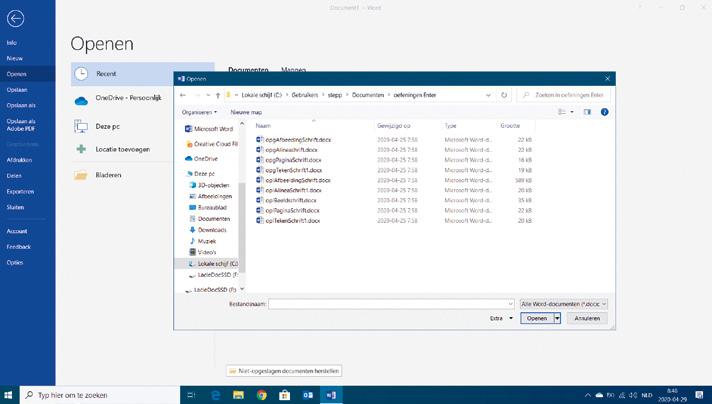Select OneDrive in the dialog navigation pane
Screen dimensions: 712x404
point(201,159)
